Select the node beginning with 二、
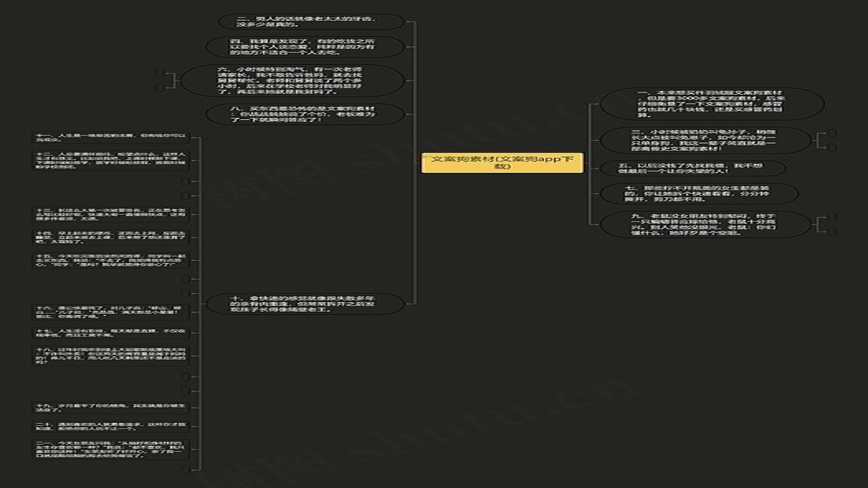The width and height of the screenshot is (868, 488). click(x=311, y=22)
